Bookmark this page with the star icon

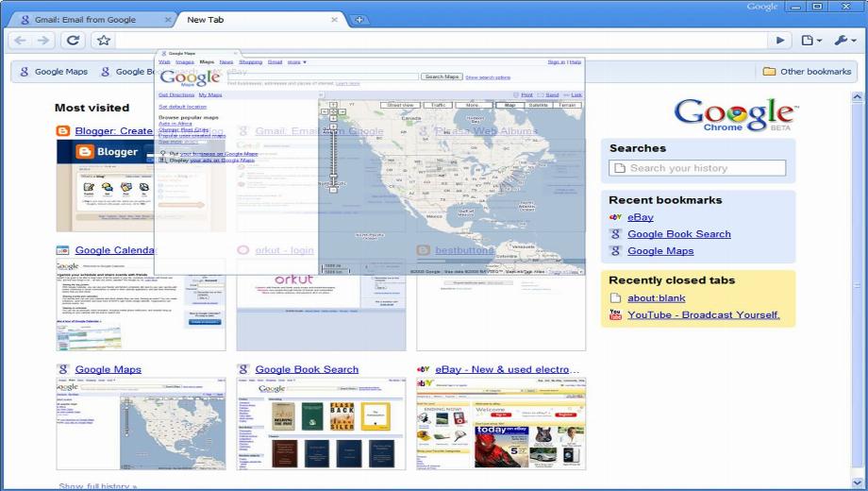click(x=104, y=40)
